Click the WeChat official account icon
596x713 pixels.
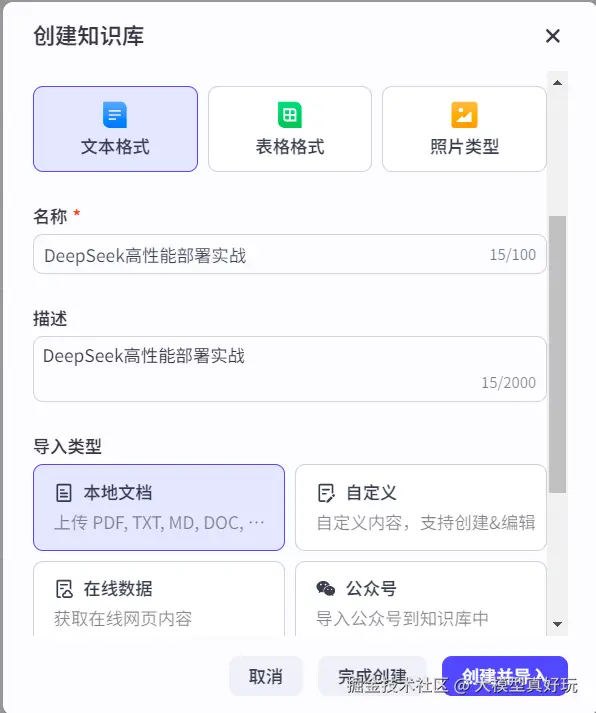pyautogui.click(x=326, y=588)
